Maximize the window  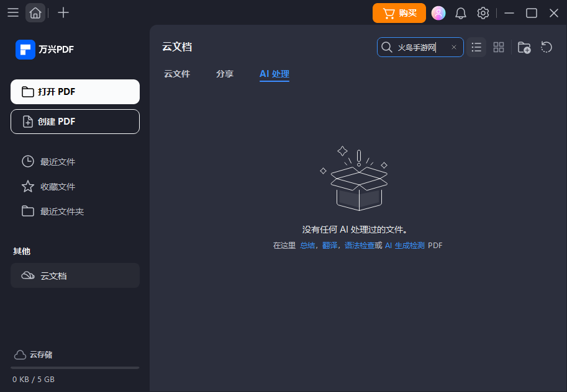pos(531,13)
